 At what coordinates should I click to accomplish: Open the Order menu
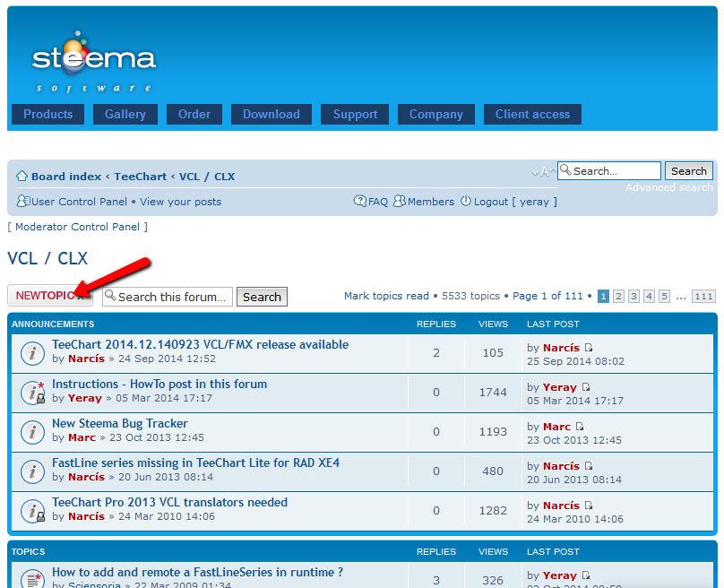click(194, 114)
